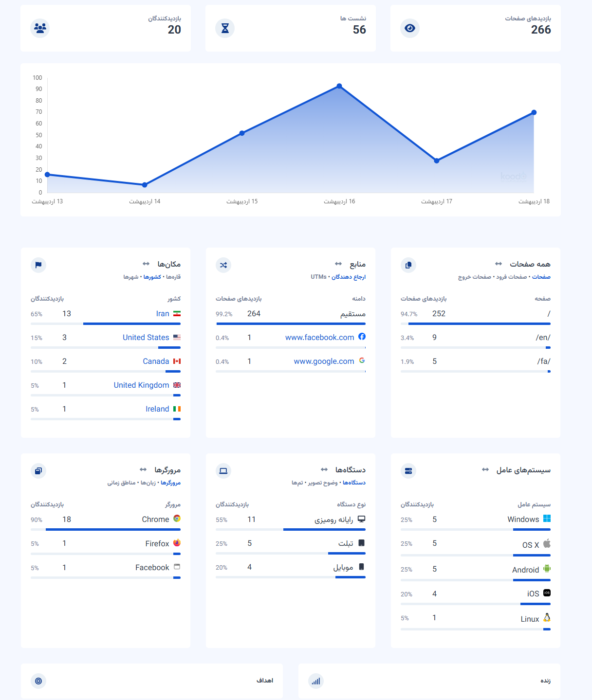
Task: Expand the sources panel (منابع) arrows
Action: (338, 264)
